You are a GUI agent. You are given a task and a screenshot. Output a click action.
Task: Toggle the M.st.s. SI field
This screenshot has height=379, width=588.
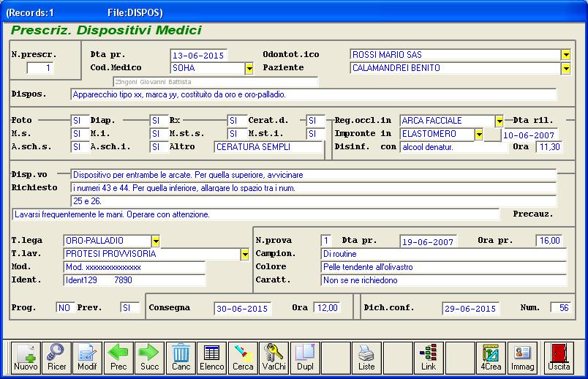pos(237,134)
